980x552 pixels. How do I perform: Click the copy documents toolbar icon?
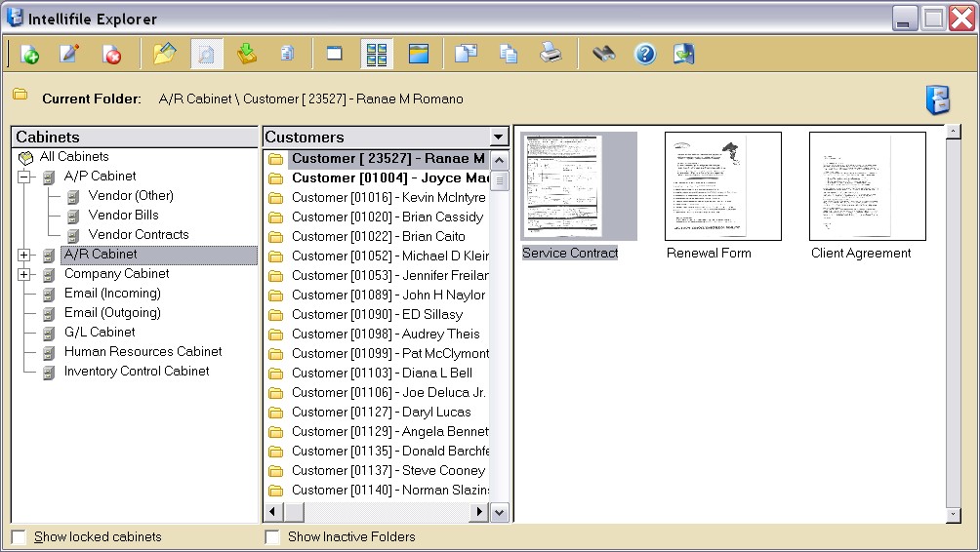(509, 54)
